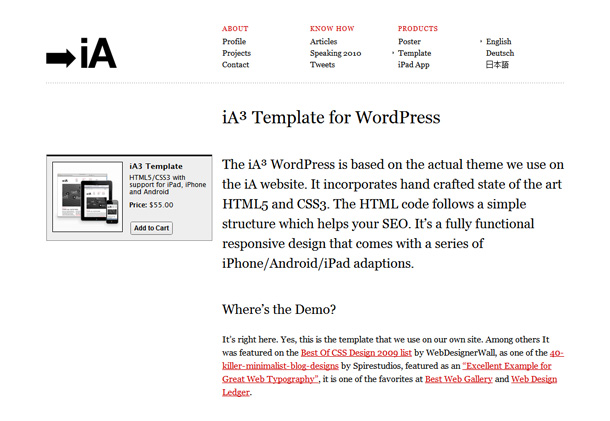Screen dimensions: 610x421
Task: Click the Price: $55.00 text
Action: point(151,205)
